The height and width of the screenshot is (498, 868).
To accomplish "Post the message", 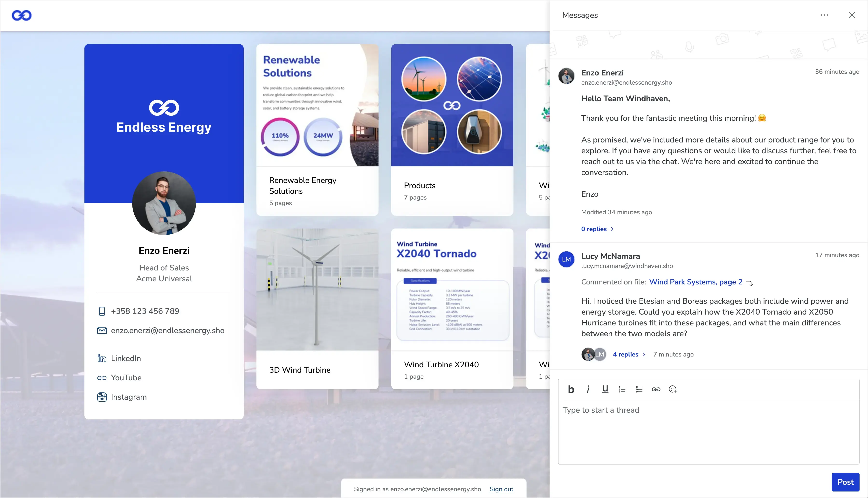I will (x=845, y=482).
